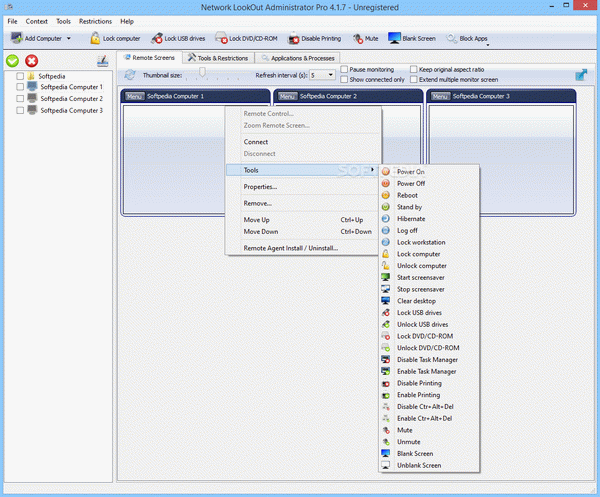Check the Softpedia Computer 3 checkbox

[20, 111]
